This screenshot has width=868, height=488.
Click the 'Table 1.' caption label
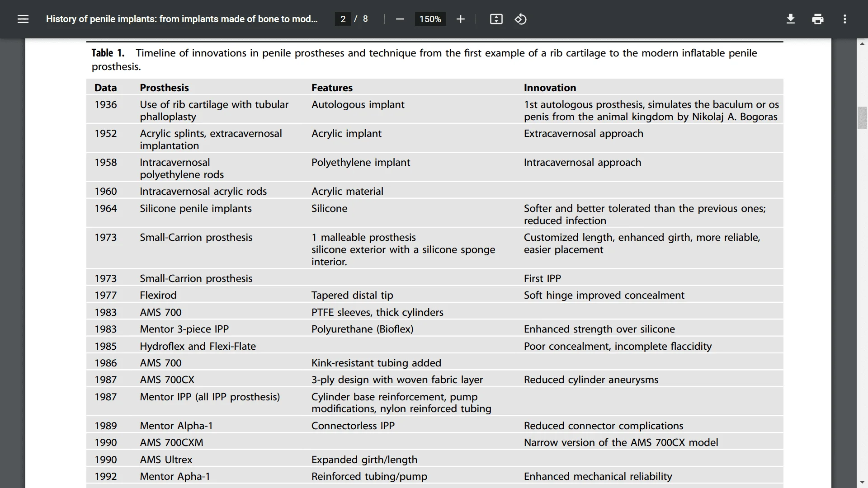pos(108,53)
